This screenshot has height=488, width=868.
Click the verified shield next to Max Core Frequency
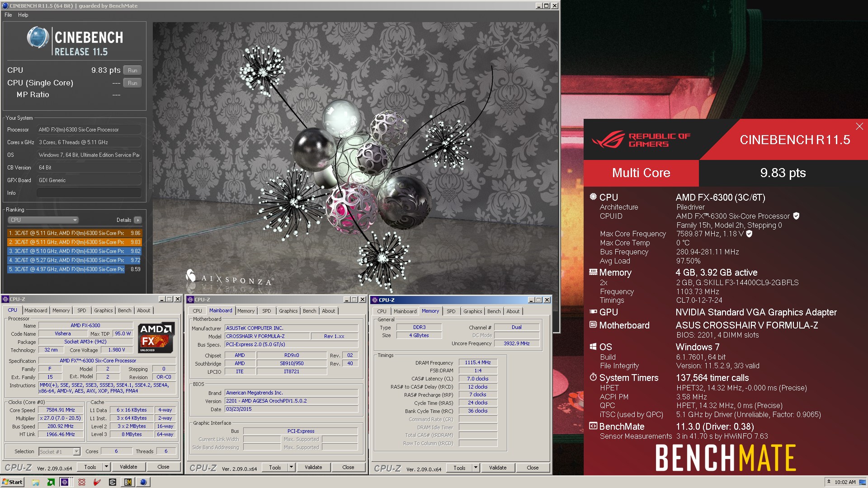point(749,234)
